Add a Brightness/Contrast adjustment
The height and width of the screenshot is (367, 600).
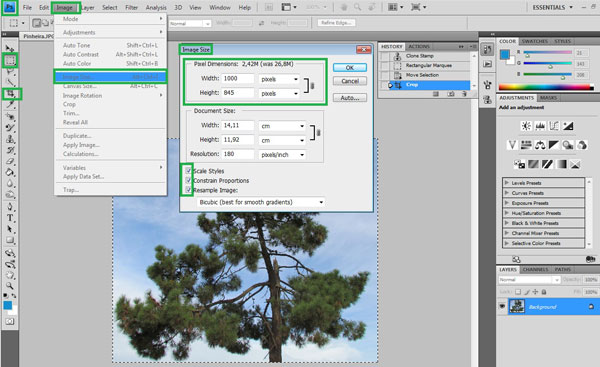[x=526, y=126]
